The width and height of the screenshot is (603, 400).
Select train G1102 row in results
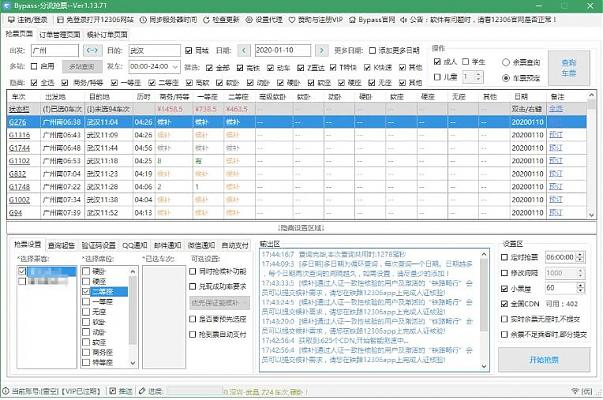tap(20, 159)
